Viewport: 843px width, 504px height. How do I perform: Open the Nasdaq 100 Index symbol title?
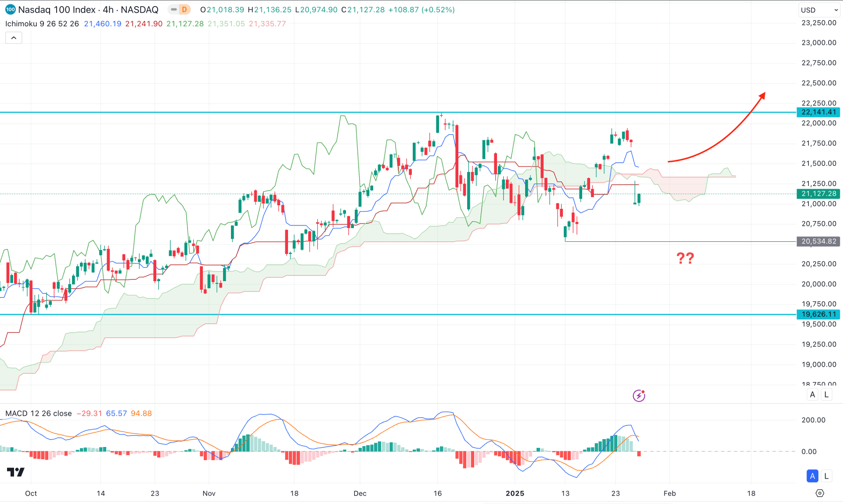pos(88,10)
